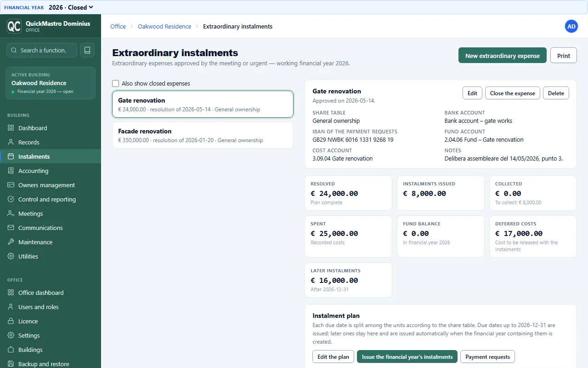Click the Control and reporting check icon
588x368 pixels.
[x=11, y=199]
